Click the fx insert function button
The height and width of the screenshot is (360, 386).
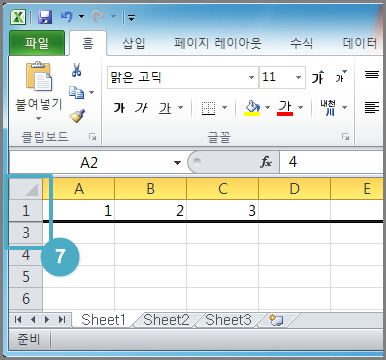[266, 162]
